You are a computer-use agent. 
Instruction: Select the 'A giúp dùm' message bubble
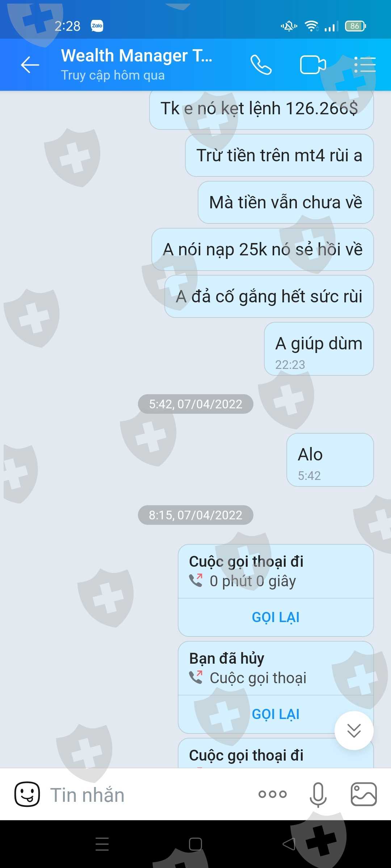pyautogui.click(x=319, y=349)
